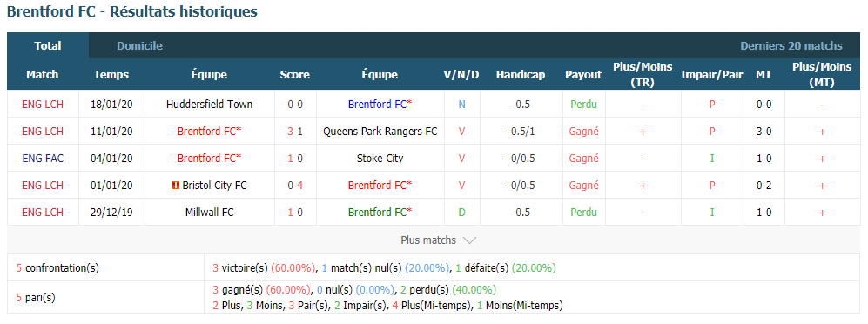The image size is (868, 324).
Task: Click the 0-4 score at Bristol City
Action: (x=294, y=186)
